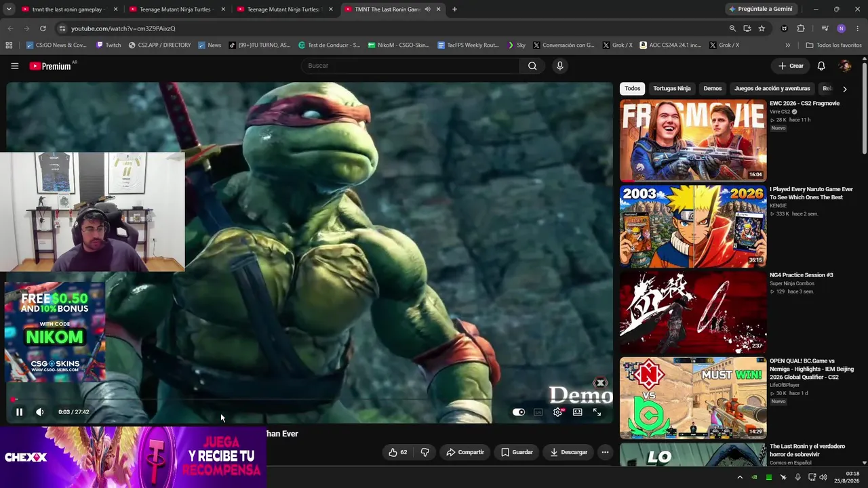Image resolution: width=868 pixels, height=488 pixels.
Task: Mute the video player volume
Action: pyautogui.click(x=40, y=412)
